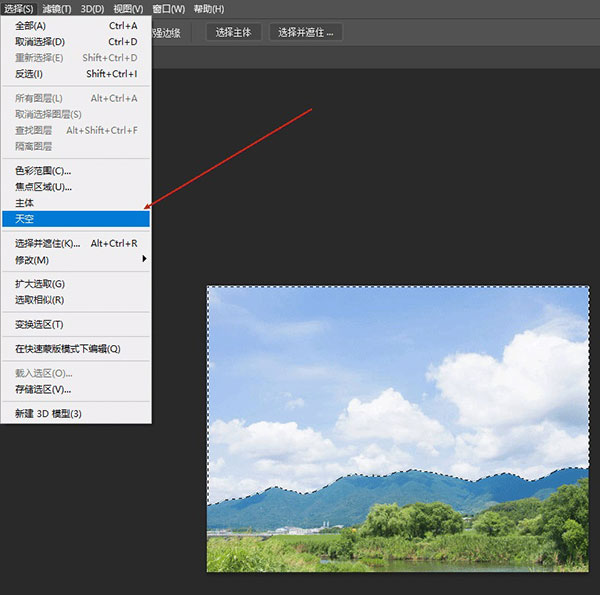Choose 新建 3D 模型 menu entry
600x595 pixels.
48,413
